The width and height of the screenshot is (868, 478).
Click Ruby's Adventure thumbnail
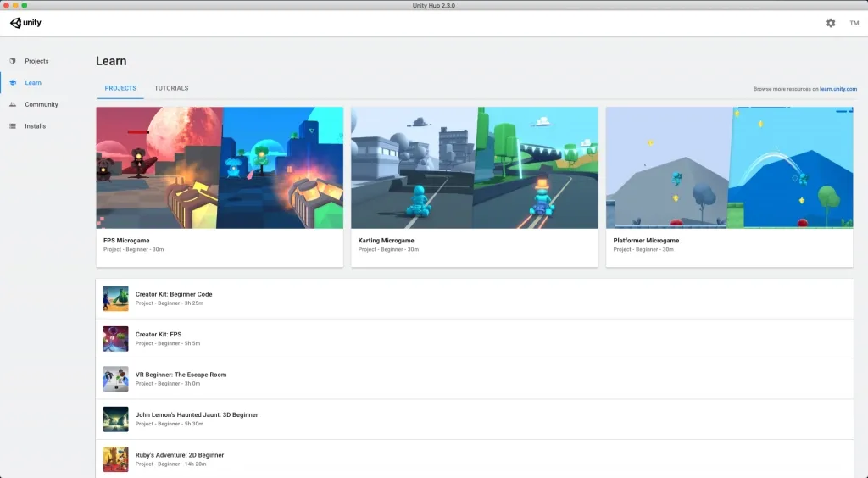pyautogui.click(x=115, y=459)
